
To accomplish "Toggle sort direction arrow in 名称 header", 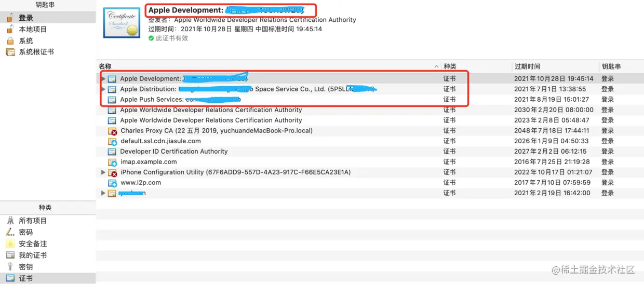I will tap(436, 67).
